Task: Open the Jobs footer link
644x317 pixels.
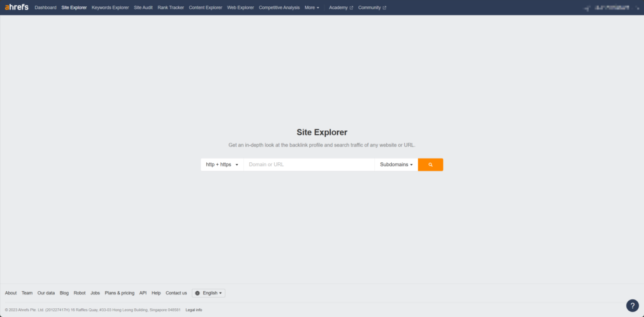Action: point(96,293)
